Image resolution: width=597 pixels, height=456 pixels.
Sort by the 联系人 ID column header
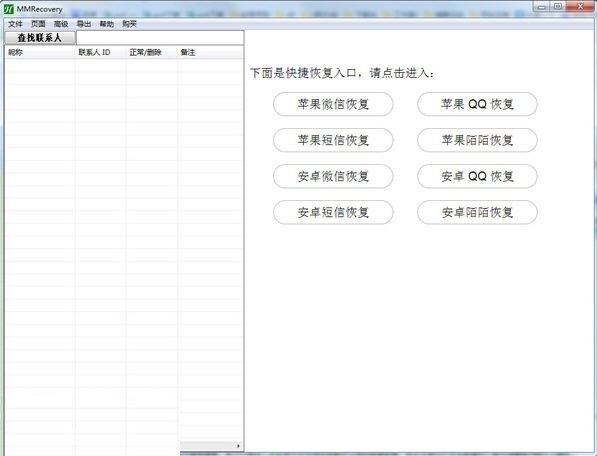(101, 52)
